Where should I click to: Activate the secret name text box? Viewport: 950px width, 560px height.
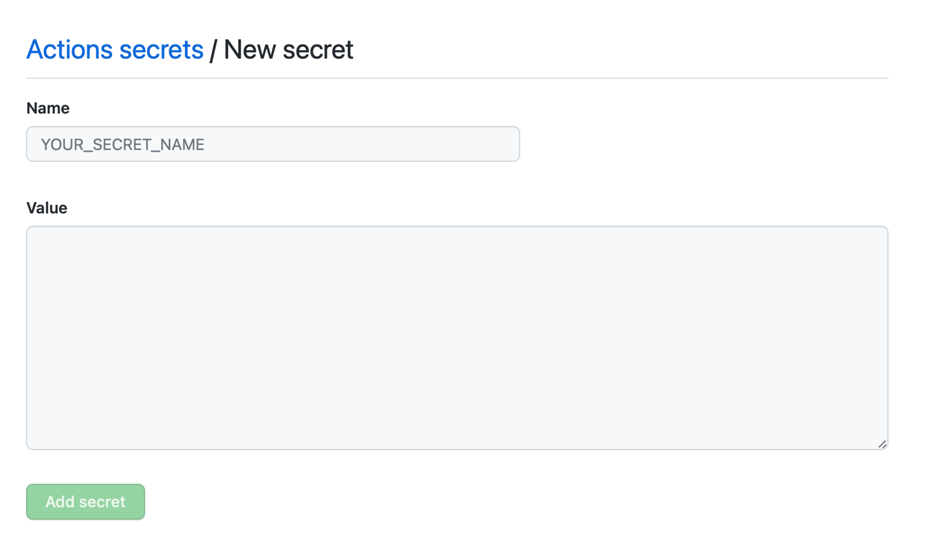tap(273, 144)
